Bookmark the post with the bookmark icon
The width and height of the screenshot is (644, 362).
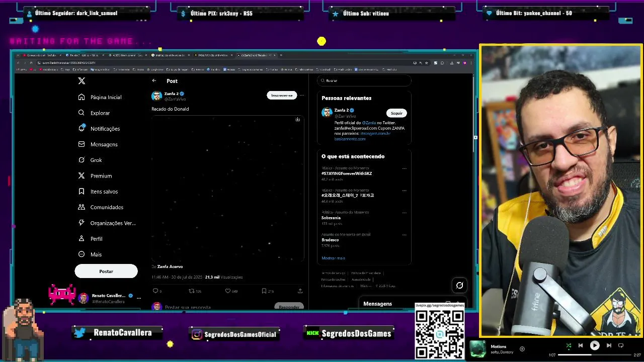[x=264, y=291]
